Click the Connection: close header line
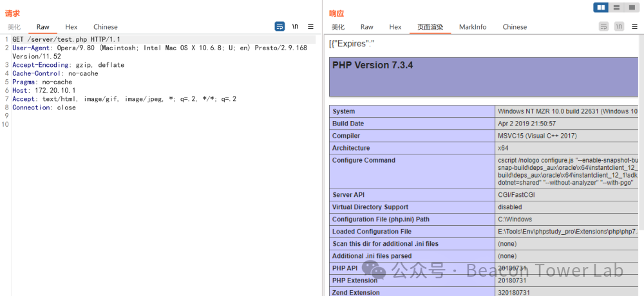The width and height of the screenshot is (644, 296). point(44,107)
